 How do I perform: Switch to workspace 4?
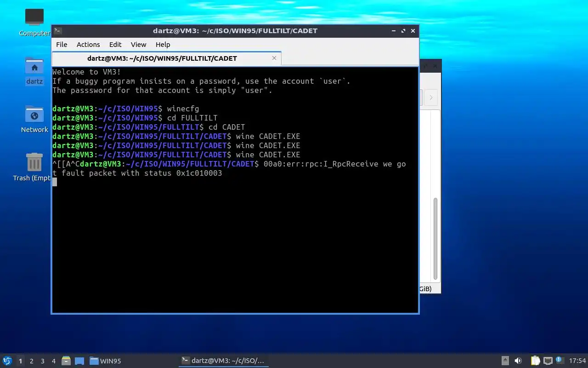tap(54, 361)
